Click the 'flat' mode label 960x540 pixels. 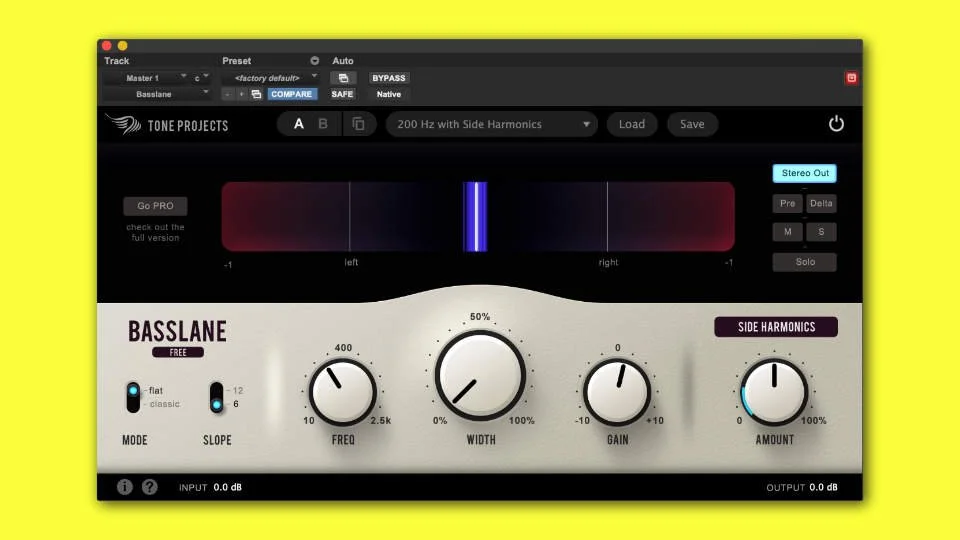tap(156, 391)
